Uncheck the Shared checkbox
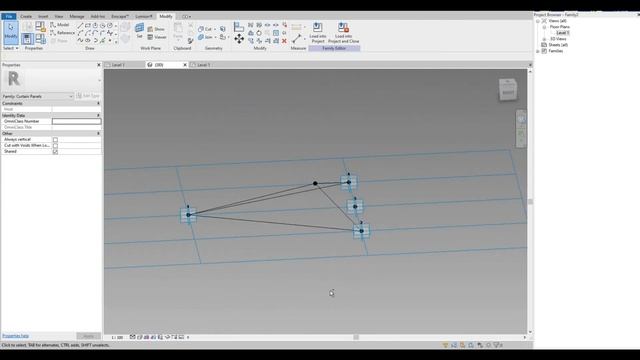 (x=55, y=152)
